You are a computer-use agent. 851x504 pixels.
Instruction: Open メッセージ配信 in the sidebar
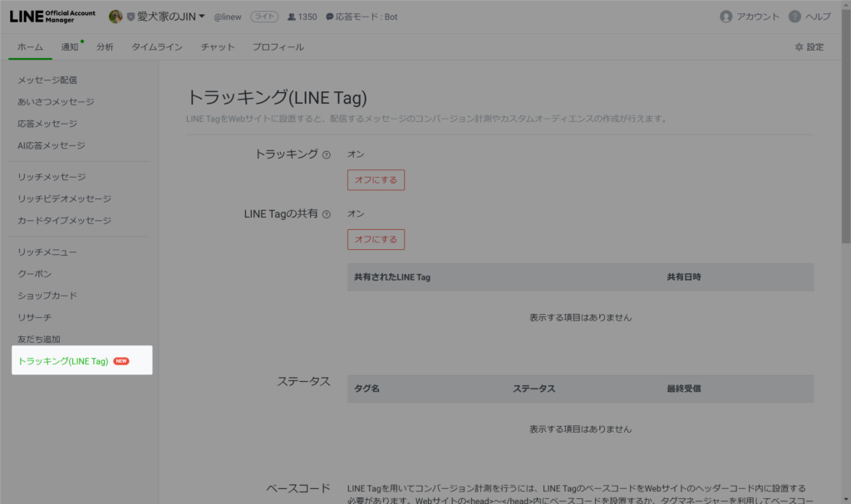53,81
